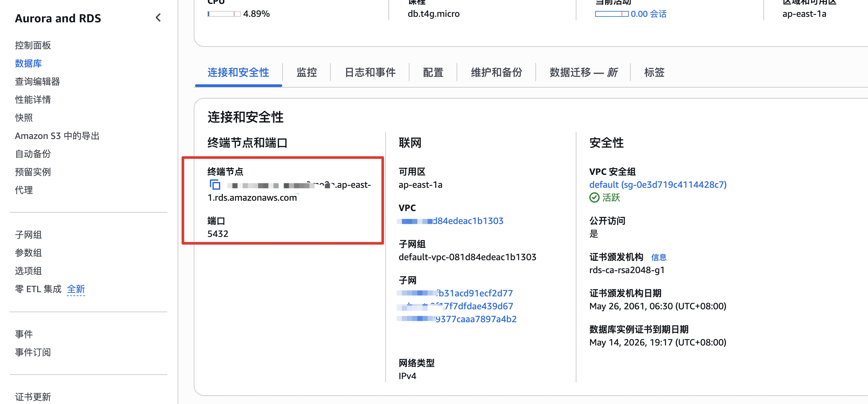Open 参数组 page
Screen dimensions: 868x404
coord(28,253)
